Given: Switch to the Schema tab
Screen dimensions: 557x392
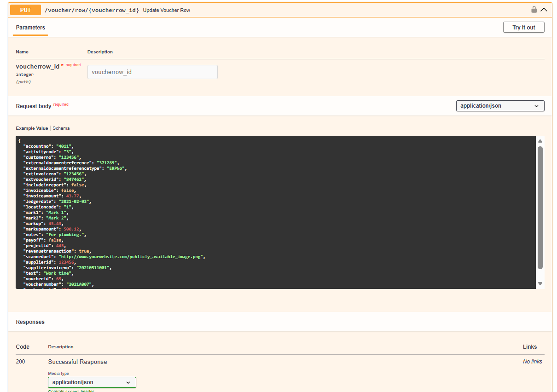Looking at the screenshot, I should click(61, 128).
